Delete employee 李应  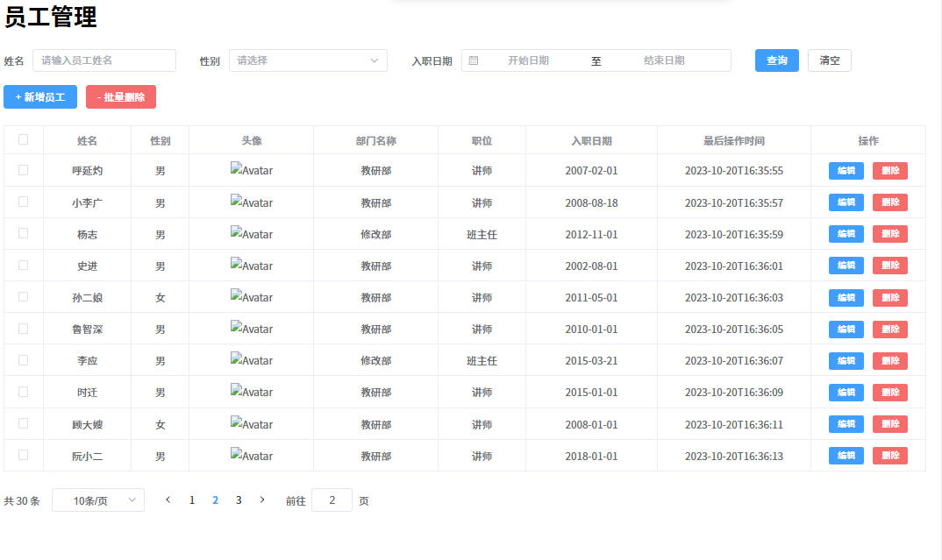click(x=889, y=361)
